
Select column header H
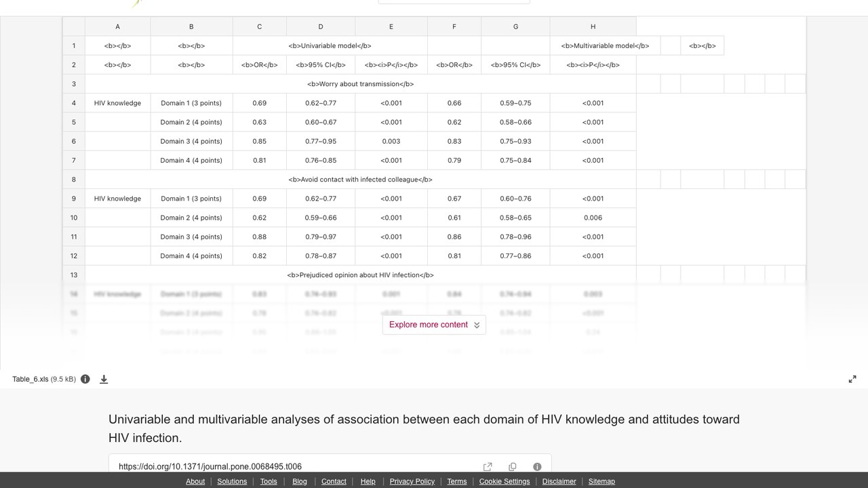coord(593,26)
